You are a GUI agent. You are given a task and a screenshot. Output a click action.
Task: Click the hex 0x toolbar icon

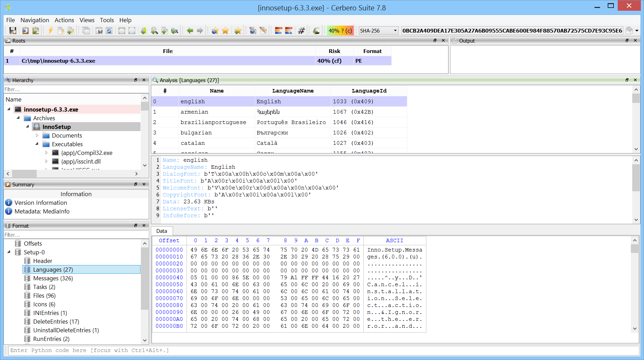[174, 30]
